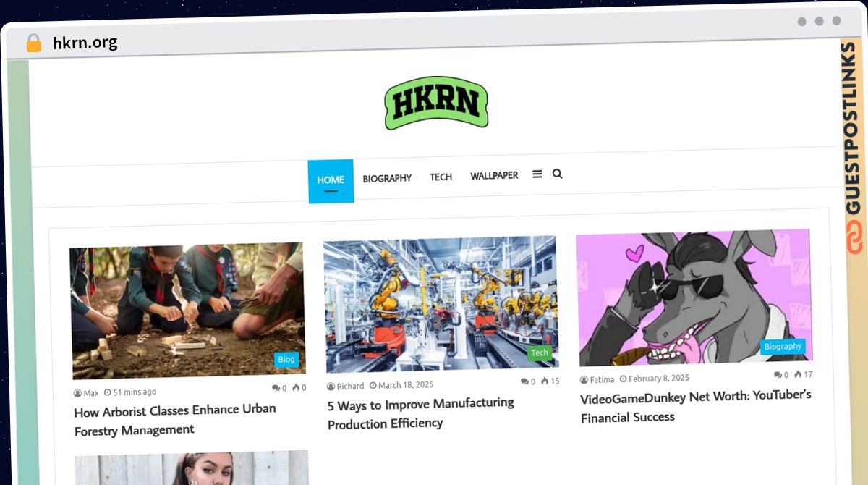Click the clock icon before 51 mins ago
Image resolution: width=868 pixels, height=485 pixels.
point(108,392)
